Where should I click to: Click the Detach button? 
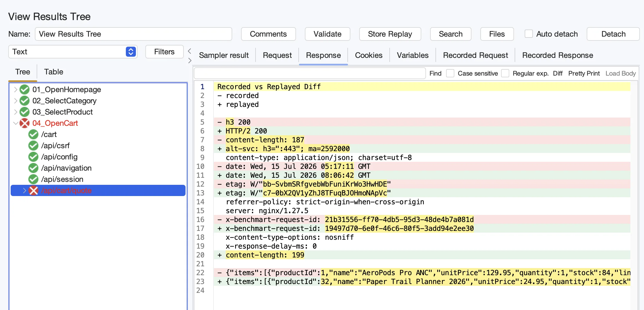coord(613,34)
